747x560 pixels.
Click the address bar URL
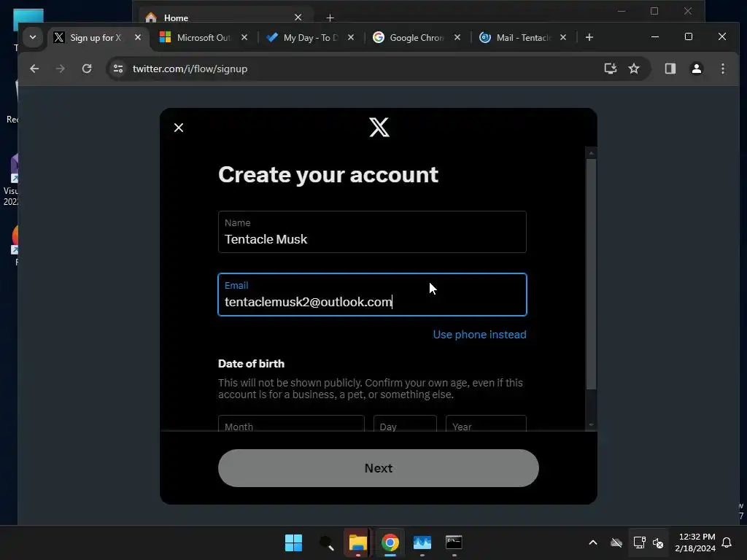tap(190, 69)
